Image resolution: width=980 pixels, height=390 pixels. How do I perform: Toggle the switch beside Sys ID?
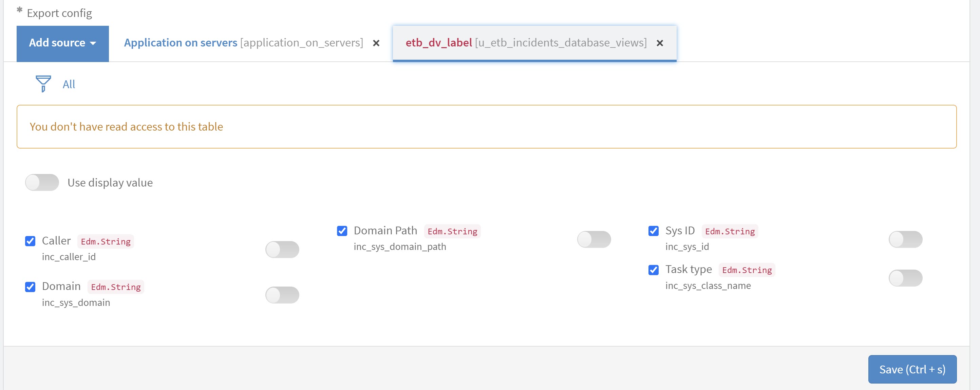[x=905, y=239]
